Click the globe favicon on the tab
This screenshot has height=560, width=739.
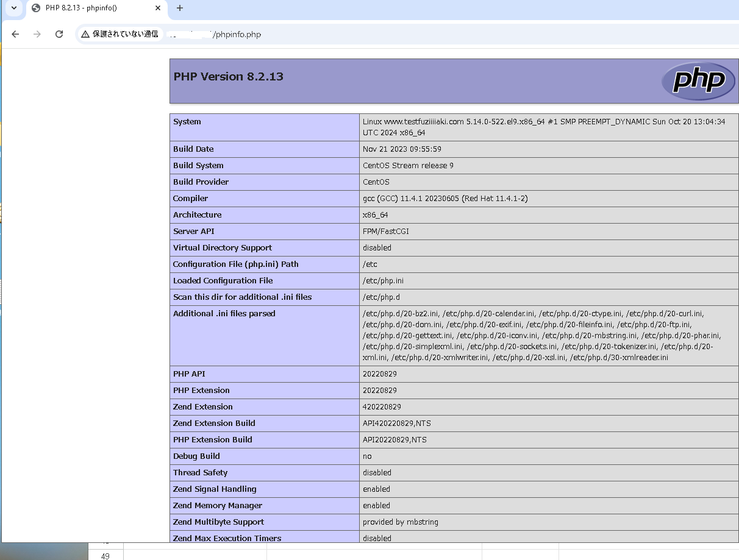pyautogui.click(x=35, y=9)
